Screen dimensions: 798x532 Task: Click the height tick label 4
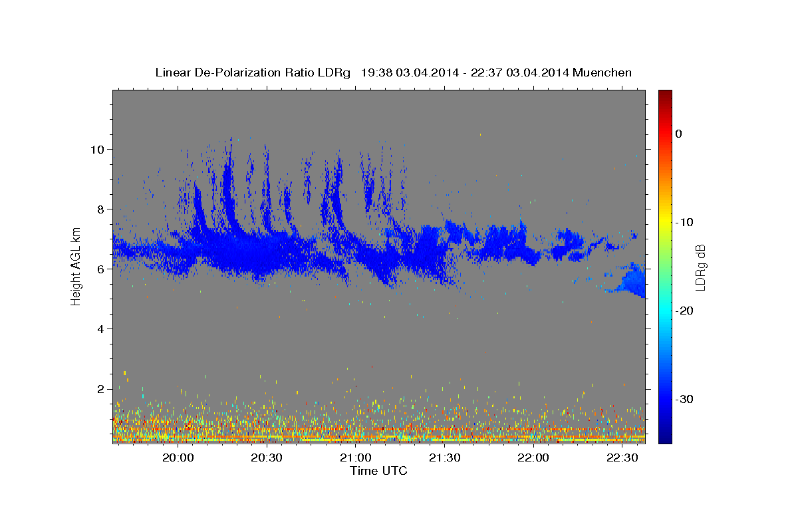pyautogui.click(x=102, y=329)
